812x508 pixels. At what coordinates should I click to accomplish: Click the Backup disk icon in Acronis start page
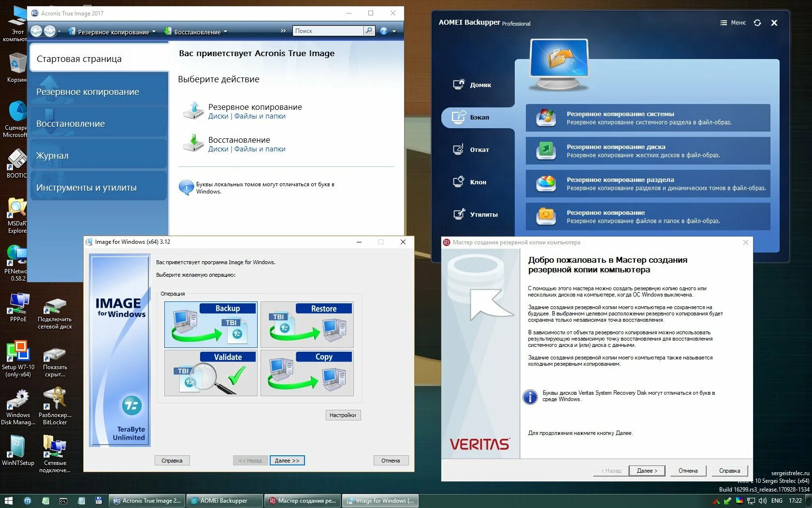193,110
